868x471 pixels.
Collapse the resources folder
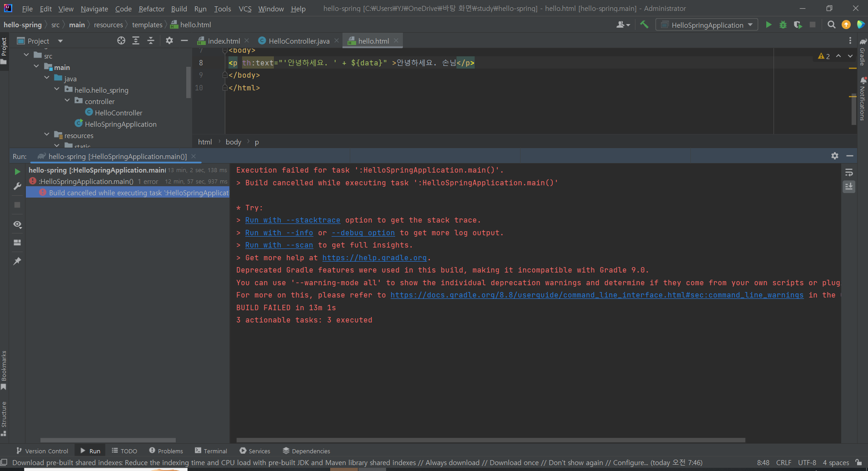coord(47,134)
